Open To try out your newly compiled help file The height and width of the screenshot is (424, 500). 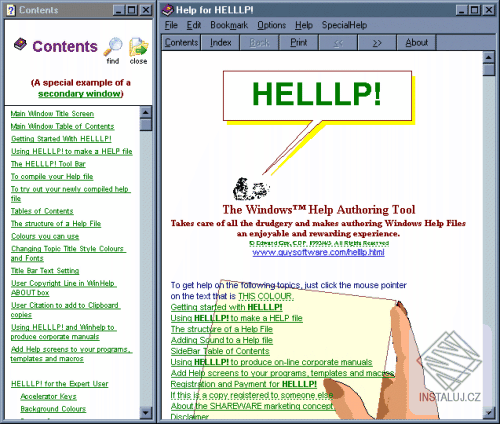click(x=70, y=194)
